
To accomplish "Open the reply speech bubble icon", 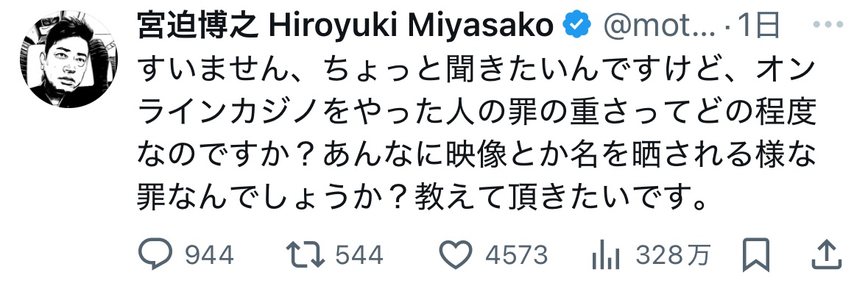I will [156, 255].
